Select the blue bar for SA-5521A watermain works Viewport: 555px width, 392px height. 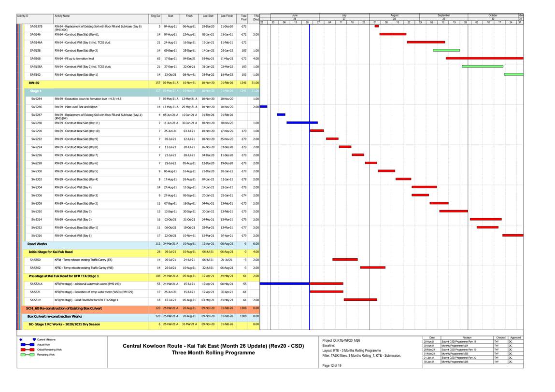tap(285, 283)
